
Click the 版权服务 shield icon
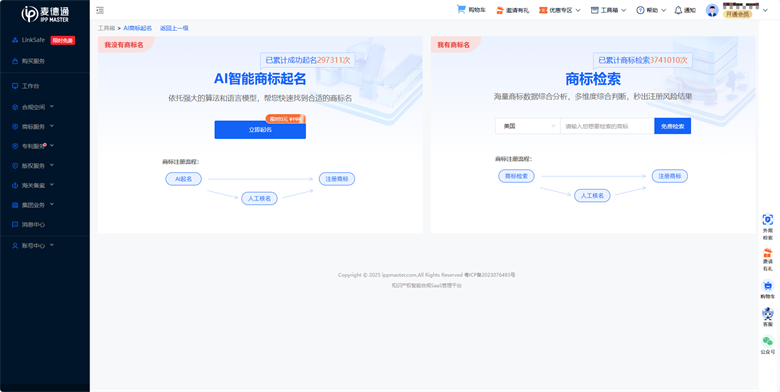click(x=15, y=166)
